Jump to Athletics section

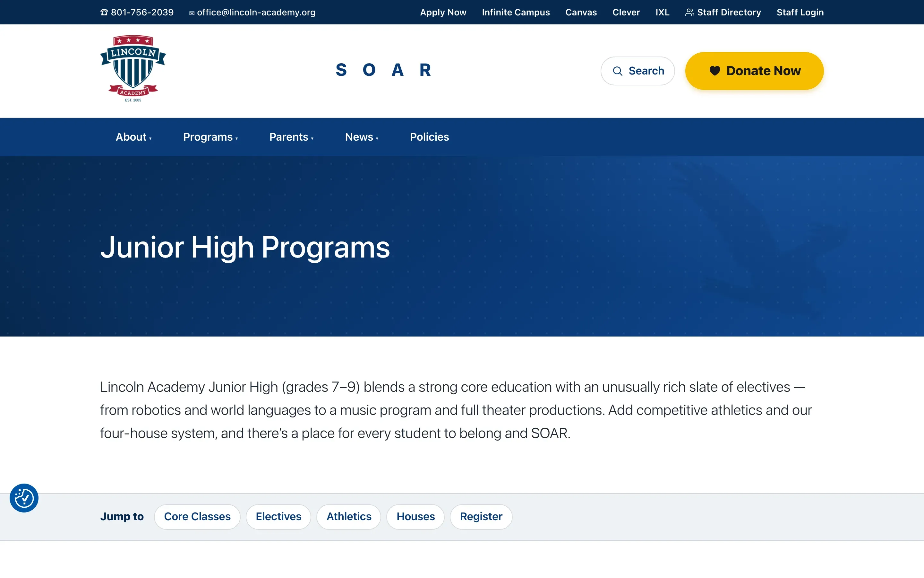tap(349, 516)
